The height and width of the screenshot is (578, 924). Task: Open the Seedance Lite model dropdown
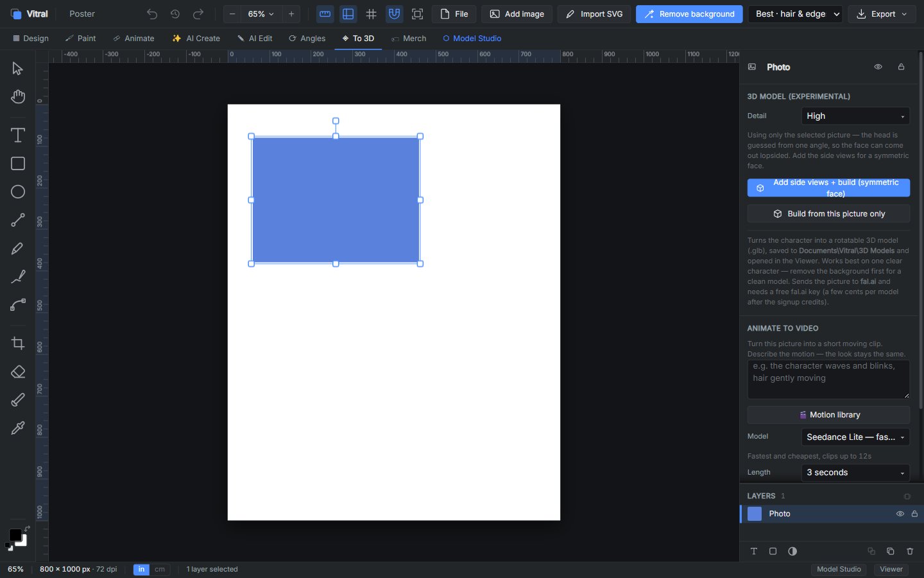855,437
